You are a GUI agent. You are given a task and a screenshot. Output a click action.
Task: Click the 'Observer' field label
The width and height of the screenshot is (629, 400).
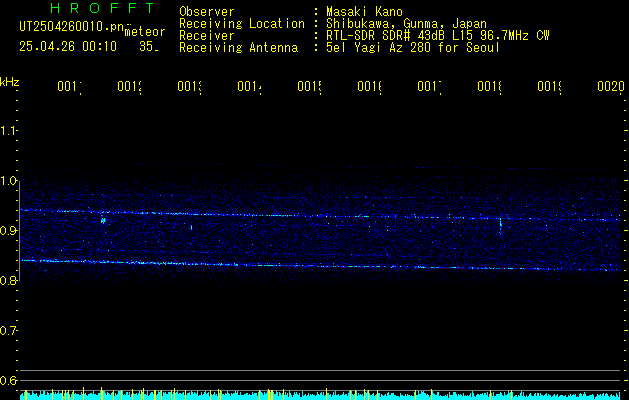pos(207,12)
